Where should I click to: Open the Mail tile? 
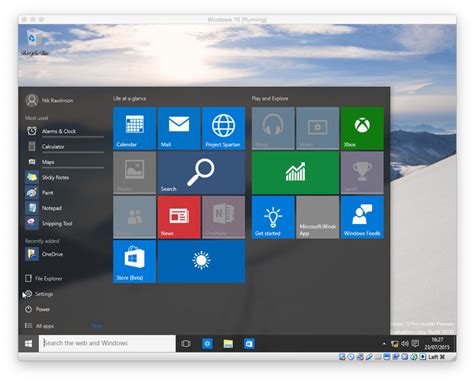pyautogui.click(x=179, y=128)
